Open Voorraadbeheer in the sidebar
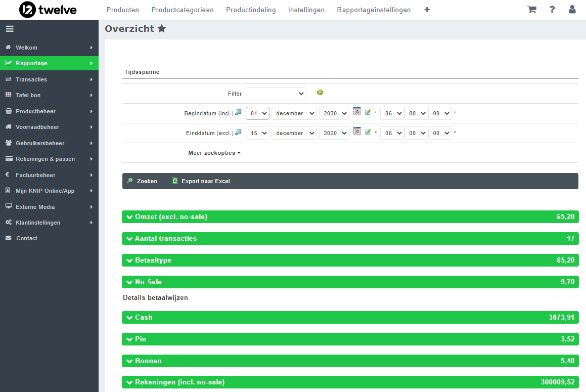 pos(37,127)
